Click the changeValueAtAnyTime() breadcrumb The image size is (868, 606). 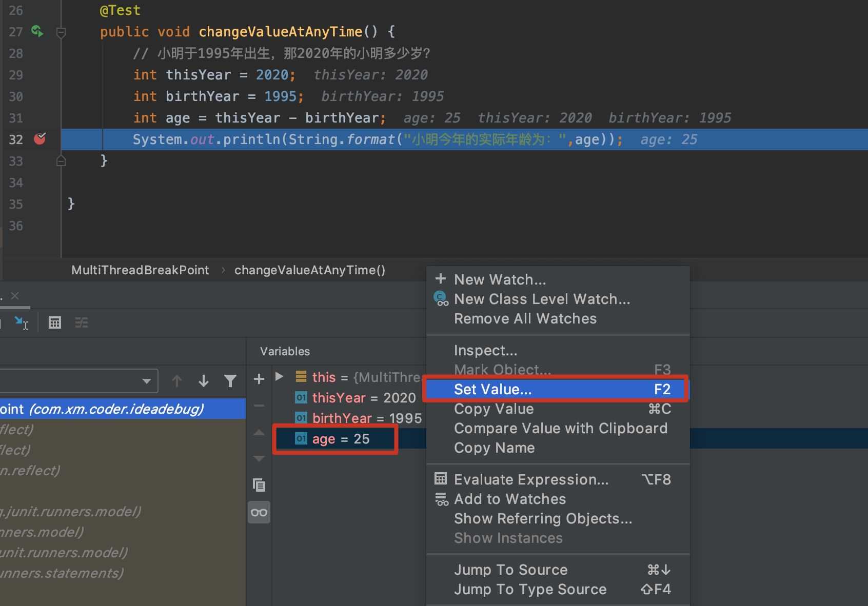[310, 270]
